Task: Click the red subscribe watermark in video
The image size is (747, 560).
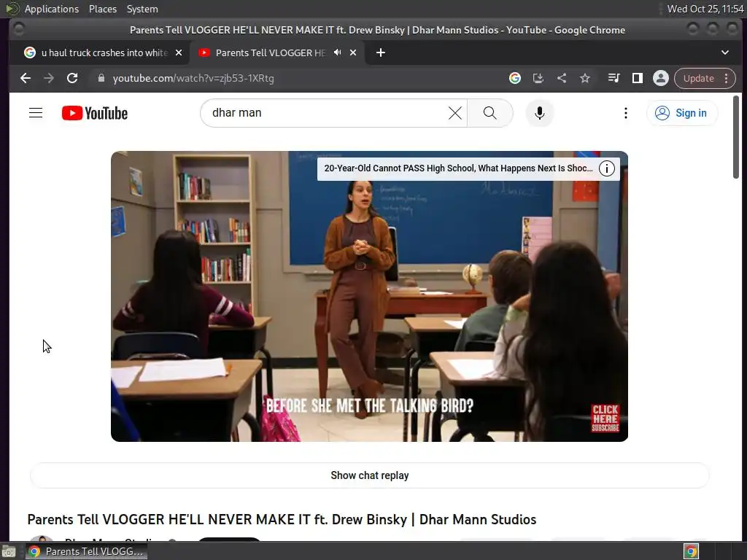Action: [x=605, y=418]
